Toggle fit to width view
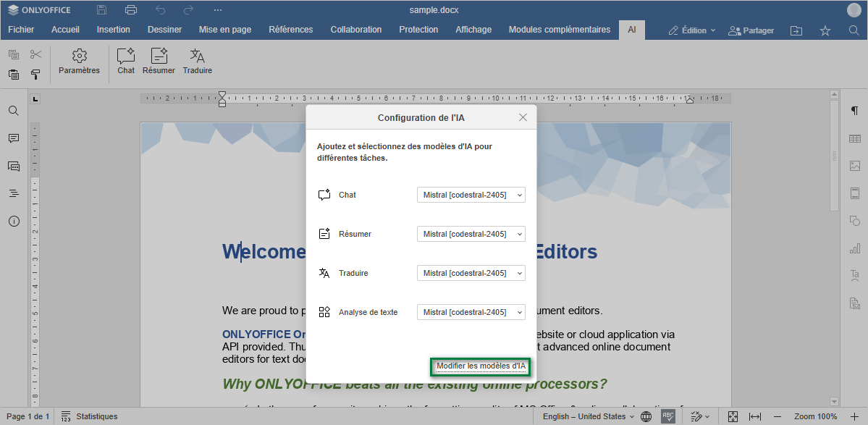This screenshot has height=425, width=868. 754,416
